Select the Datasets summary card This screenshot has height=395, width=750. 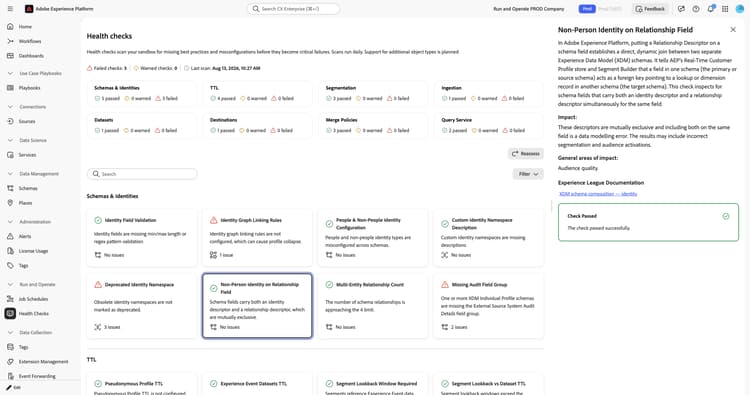(142, 125)
